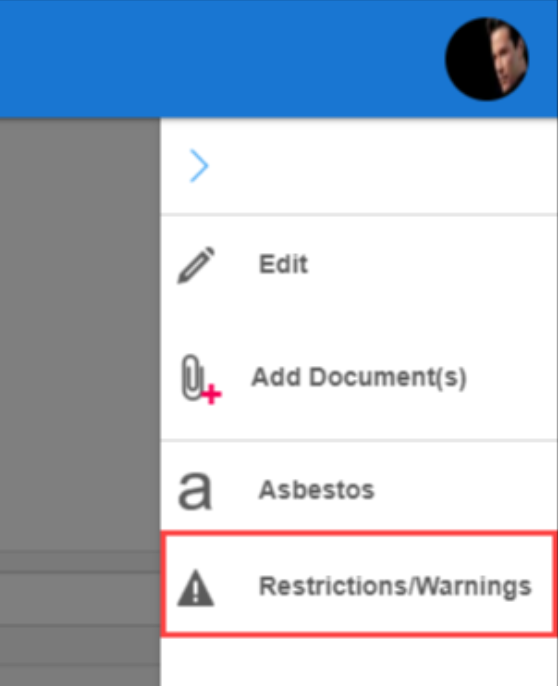Select the Restrictions/Warnings menu item
Viewport: 558px width, 686px height.
coord(359,584)
